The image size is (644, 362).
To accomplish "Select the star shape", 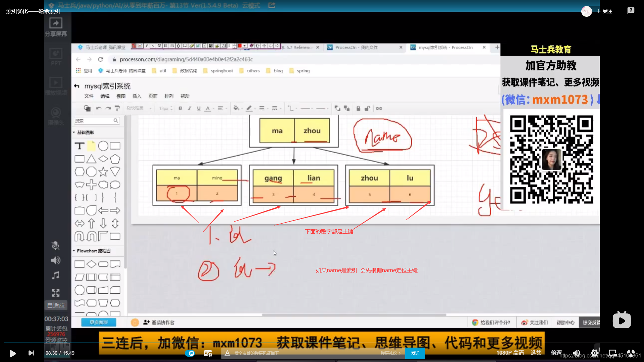I will (103, 172).
